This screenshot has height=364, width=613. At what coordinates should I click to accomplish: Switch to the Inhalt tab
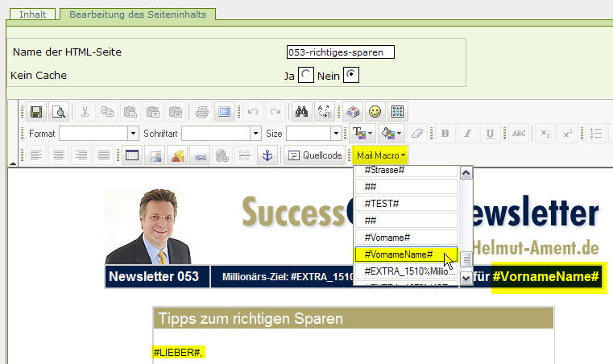[x=33, y=14]
